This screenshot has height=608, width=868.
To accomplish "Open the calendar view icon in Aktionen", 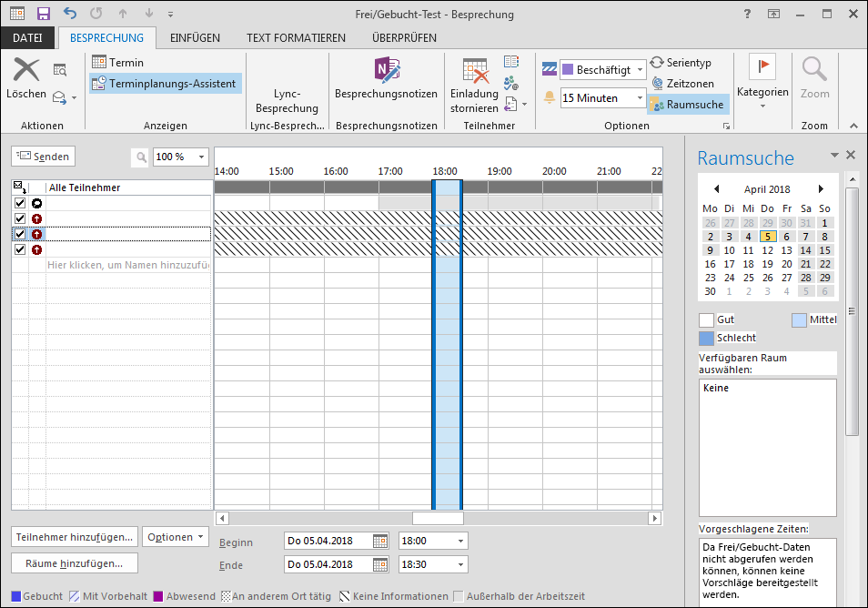I will point(60,70).
